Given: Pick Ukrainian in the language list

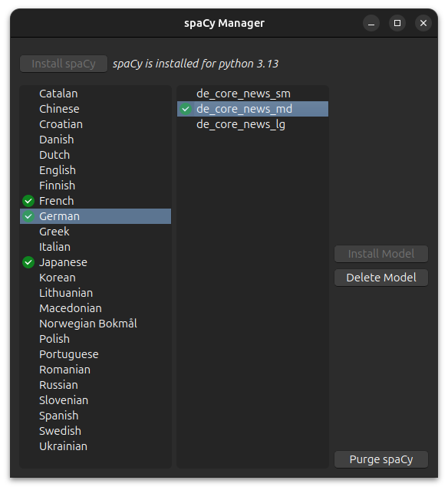Looking at the screenshot, I should [x=95, y=446].
